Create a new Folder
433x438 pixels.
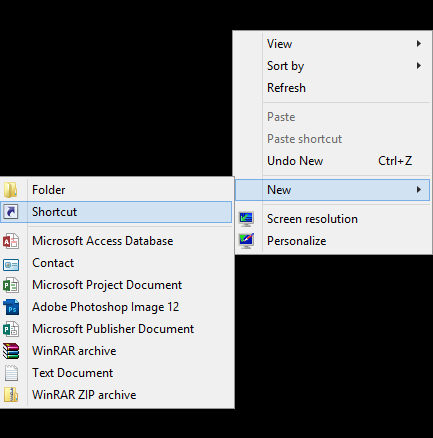point(116,190)
